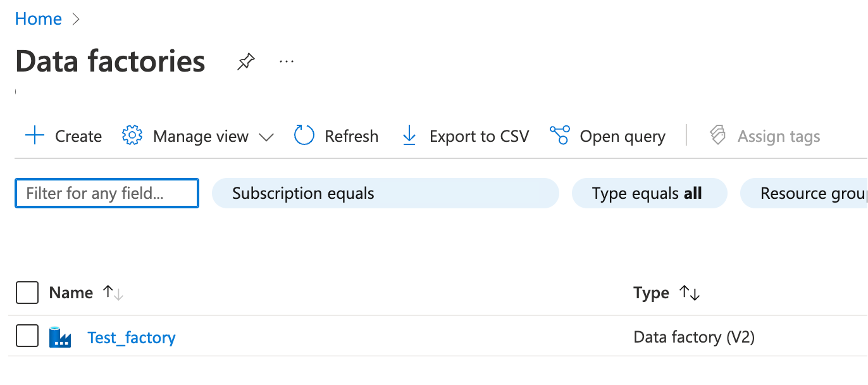
Task: Navigate to Home via breadcrumb
Action: pos(38,18)
